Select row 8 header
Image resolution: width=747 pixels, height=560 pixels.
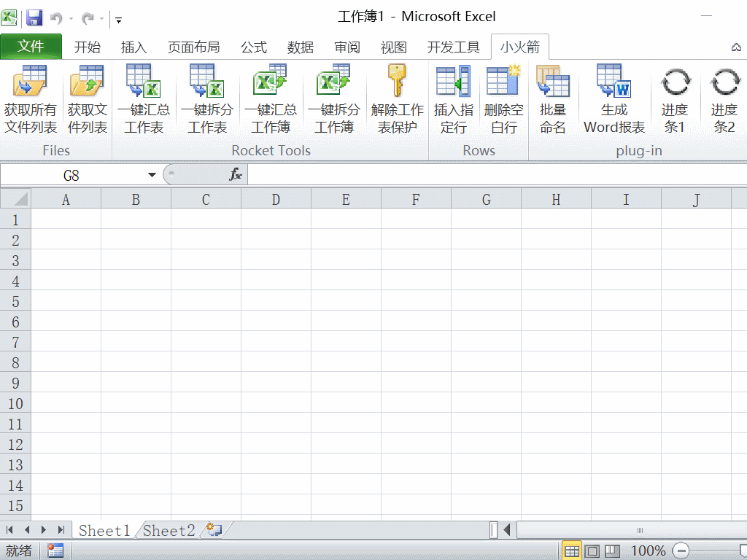pyautogui.click(x=15, y=362)
